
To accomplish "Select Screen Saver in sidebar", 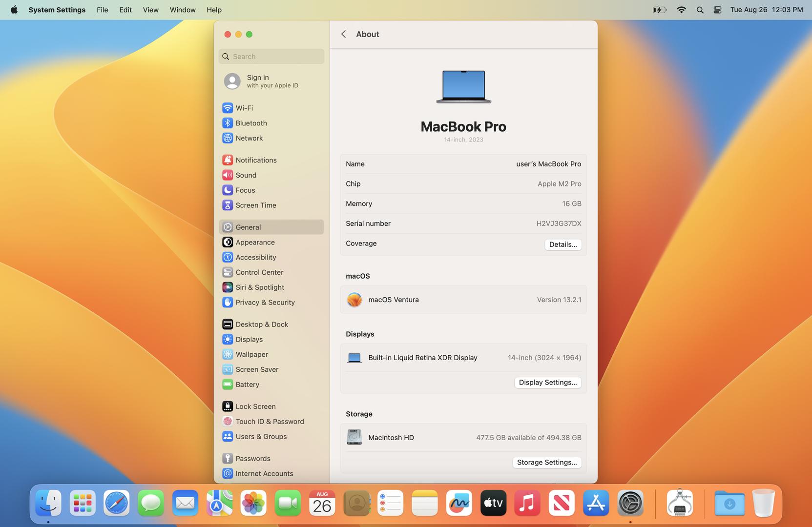I will [x=271, y=370].
